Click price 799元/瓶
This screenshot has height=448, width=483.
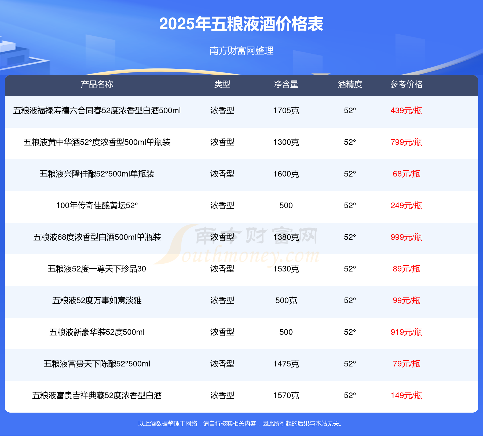(x=407, y=142)
